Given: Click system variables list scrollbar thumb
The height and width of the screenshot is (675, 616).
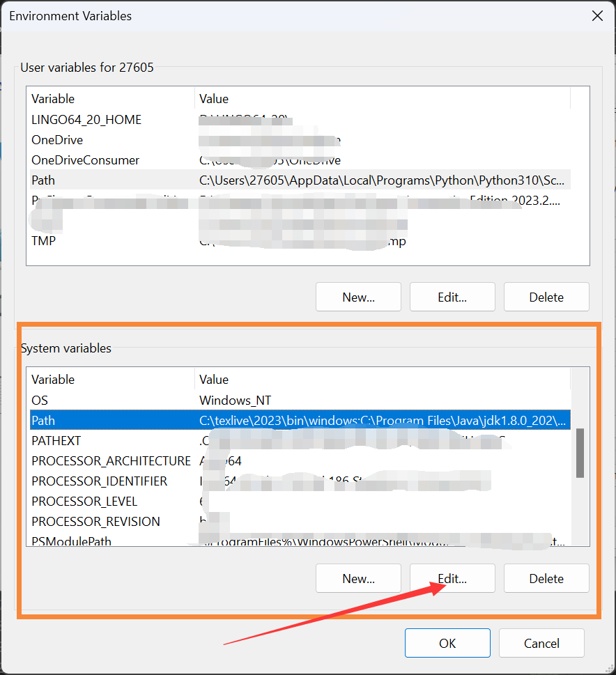Looking at the screenshot, I should coord(580,453).
